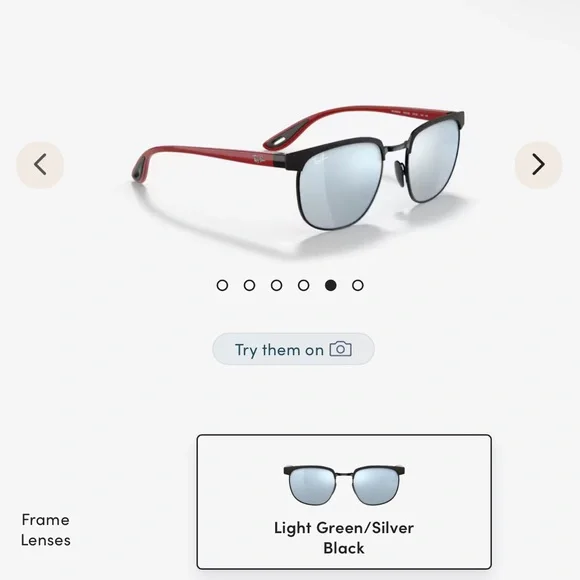Click the previous image left arrow
The height and width of the screenshot is (580, 580).
point(40,165)
